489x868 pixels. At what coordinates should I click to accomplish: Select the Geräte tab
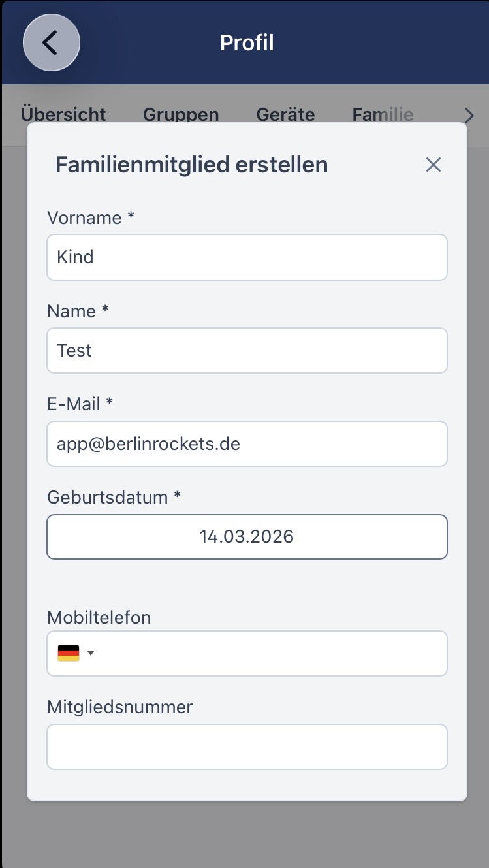point(285,114)
